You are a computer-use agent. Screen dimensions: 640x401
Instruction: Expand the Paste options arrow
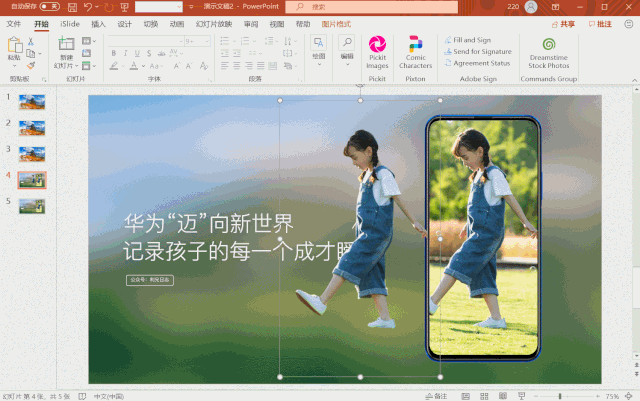click(14, 66)
